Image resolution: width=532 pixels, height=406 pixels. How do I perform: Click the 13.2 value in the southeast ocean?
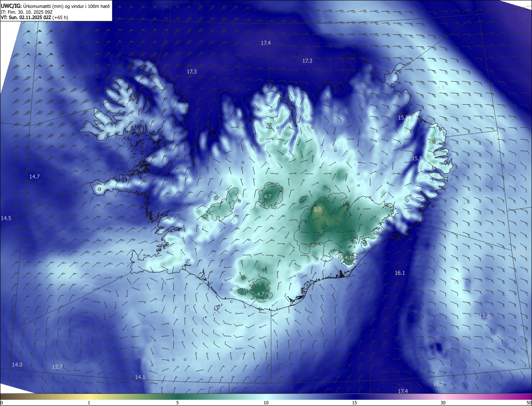pos(485,316)
